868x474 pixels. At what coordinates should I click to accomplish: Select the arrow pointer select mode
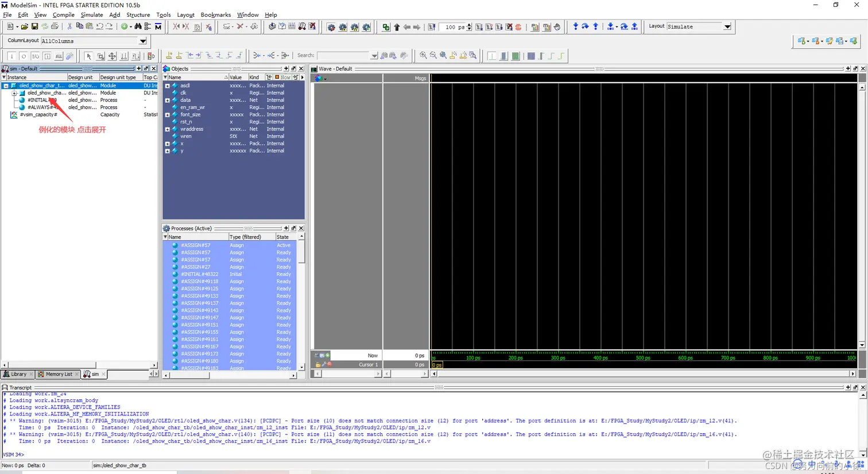[x=88, y=56]
